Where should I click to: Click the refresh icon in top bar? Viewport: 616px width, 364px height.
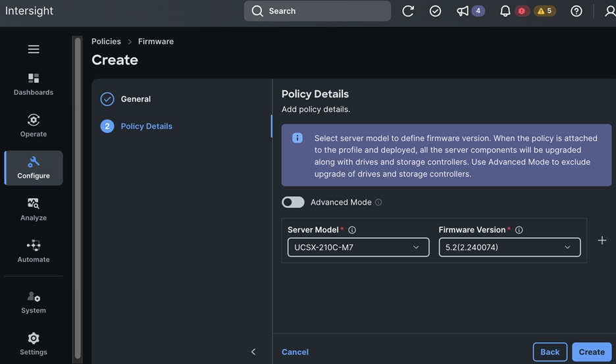(408, 11)
